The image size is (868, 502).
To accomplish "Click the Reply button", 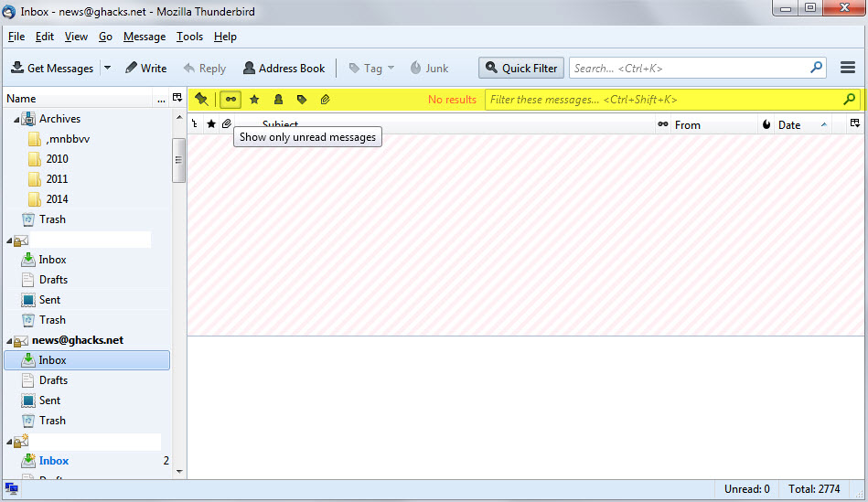I will 205,68.
